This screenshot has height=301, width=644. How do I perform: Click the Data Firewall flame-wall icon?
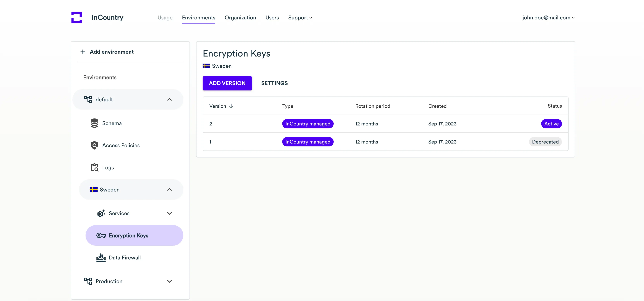[101, 258]
